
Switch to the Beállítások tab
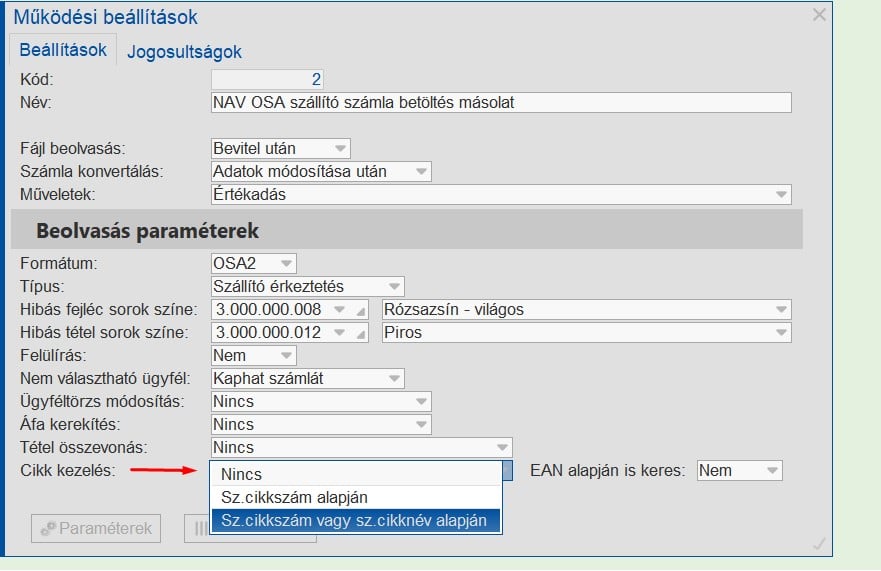click(63, 50)
